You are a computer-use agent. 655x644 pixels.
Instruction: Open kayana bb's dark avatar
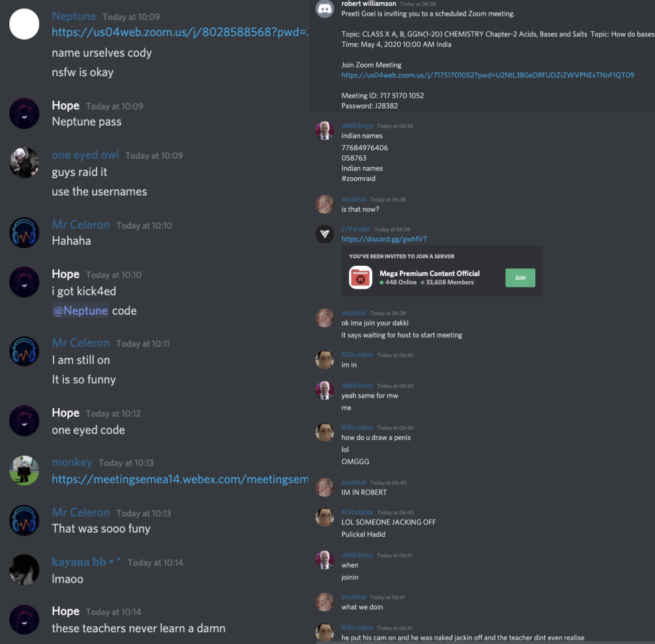(24, 570)
